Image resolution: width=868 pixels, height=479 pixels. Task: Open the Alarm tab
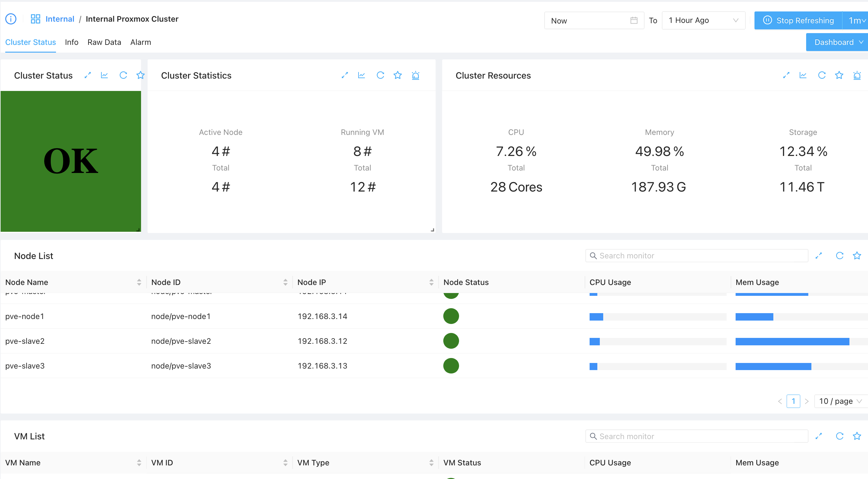(x=140, y=42)
